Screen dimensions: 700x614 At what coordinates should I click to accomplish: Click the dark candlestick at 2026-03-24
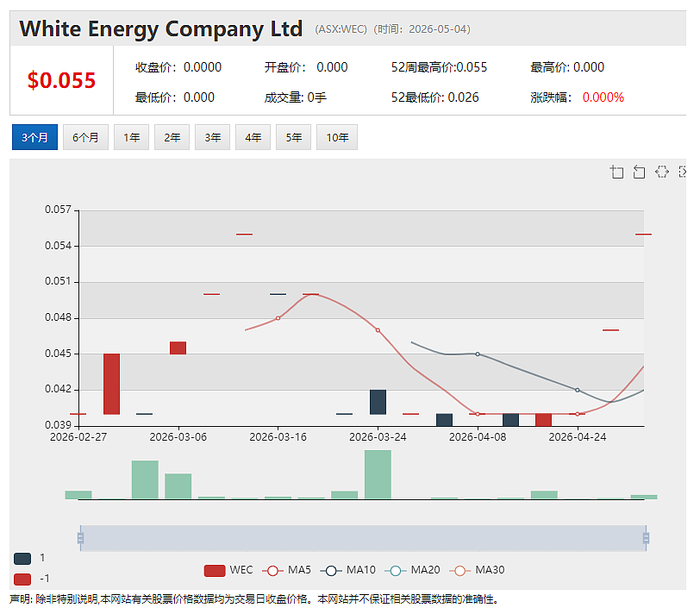pos(378,402)
